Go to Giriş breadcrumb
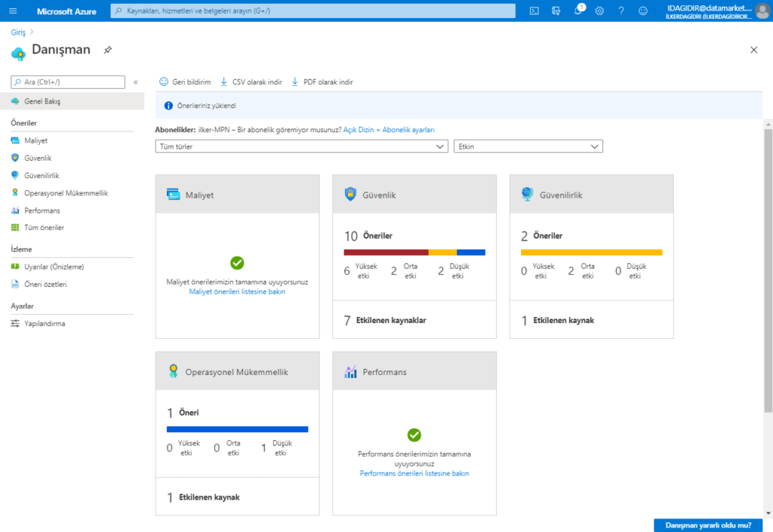Screen dimensions: 773x532 (18, 32)
